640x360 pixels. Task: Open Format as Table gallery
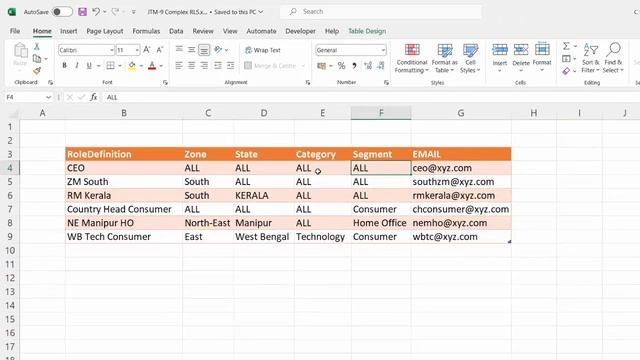444,58
